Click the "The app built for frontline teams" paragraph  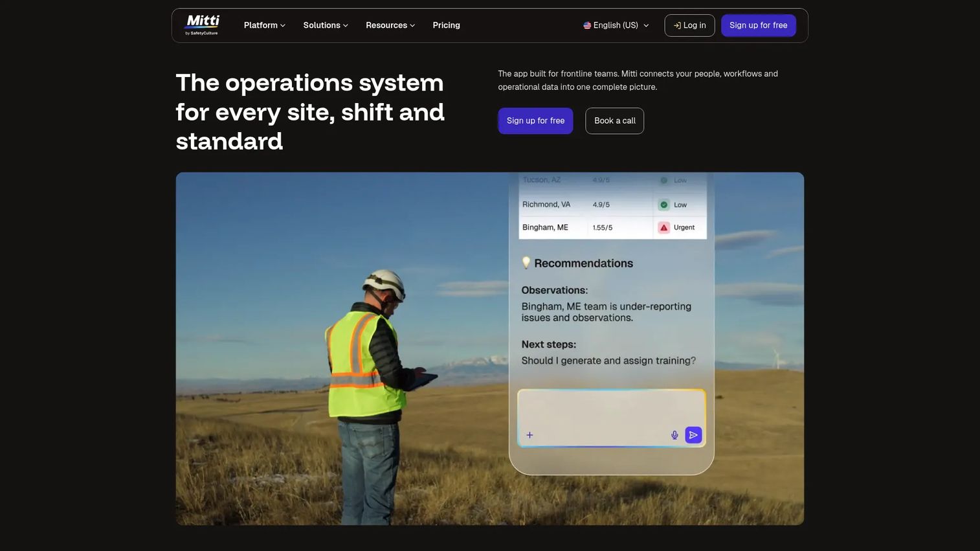638,80
